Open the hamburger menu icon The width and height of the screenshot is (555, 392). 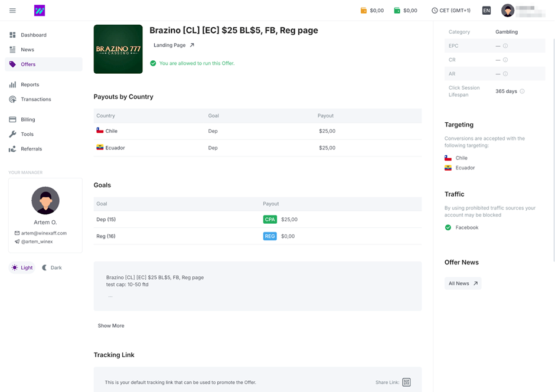pyautogui.click(x=12, y=11)
